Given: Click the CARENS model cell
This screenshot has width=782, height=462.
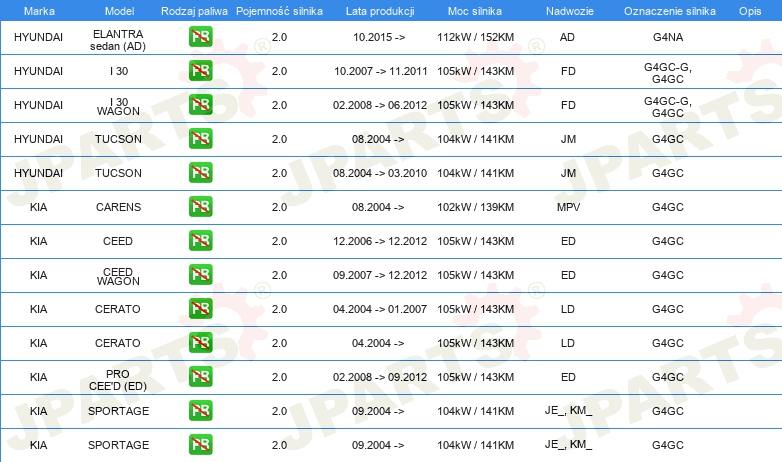Looking at the screenshot, I should pos(118,207).
